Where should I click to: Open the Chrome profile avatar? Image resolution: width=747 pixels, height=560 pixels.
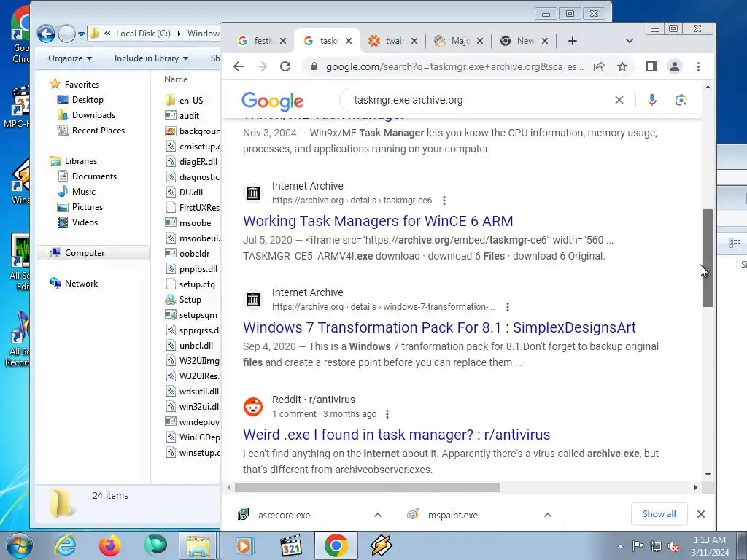click(675, 66)
